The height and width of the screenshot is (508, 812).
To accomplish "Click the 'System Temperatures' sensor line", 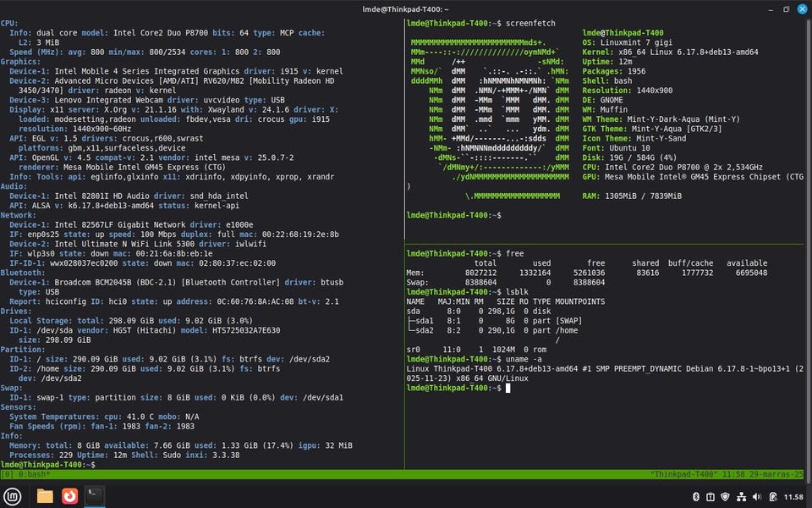I will pos(104,417).
